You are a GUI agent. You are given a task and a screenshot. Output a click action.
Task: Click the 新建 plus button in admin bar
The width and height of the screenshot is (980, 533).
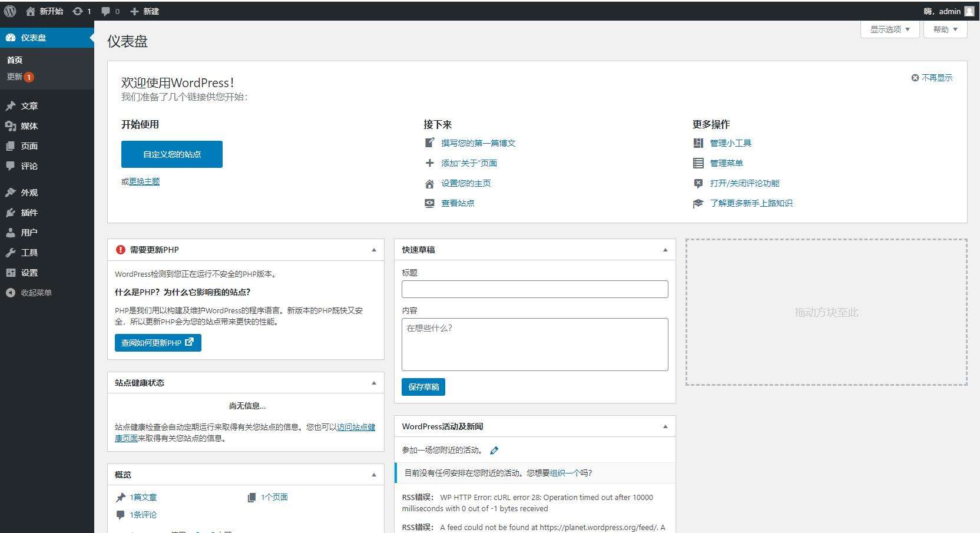144,11
